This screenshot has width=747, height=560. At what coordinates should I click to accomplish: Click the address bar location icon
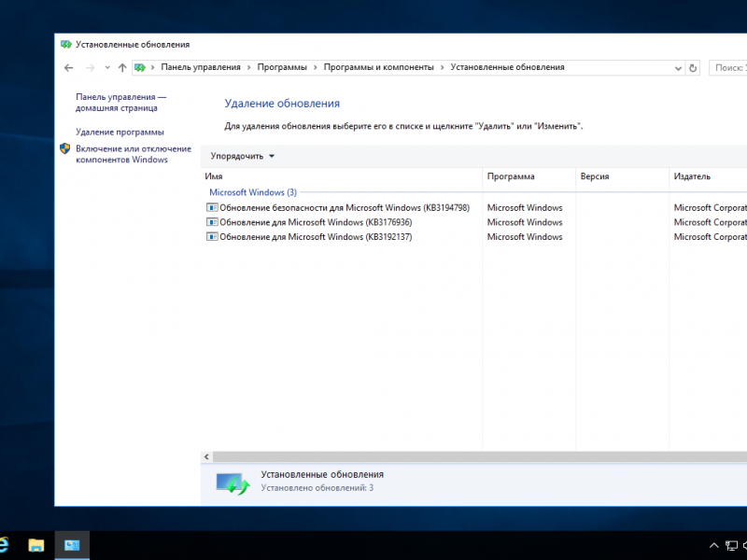point(139,67)
